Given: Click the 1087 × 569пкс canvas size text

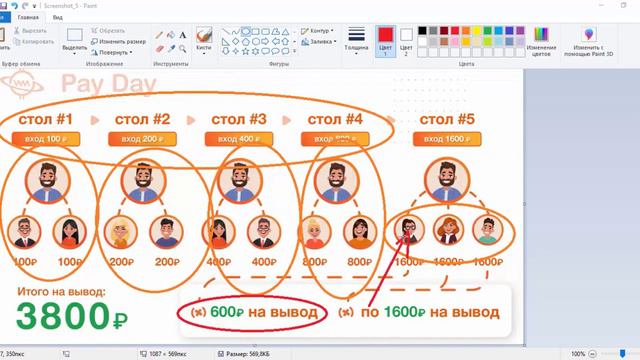Looking at the screenshot, I should pyautogui.click(x=168, y=354).
